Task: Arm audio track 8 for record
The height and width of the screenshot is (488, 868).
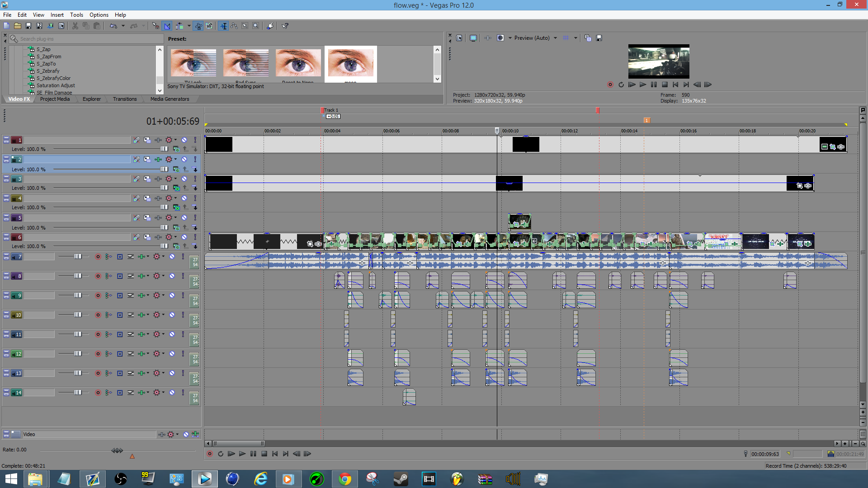Action: (x=98, y=276)
